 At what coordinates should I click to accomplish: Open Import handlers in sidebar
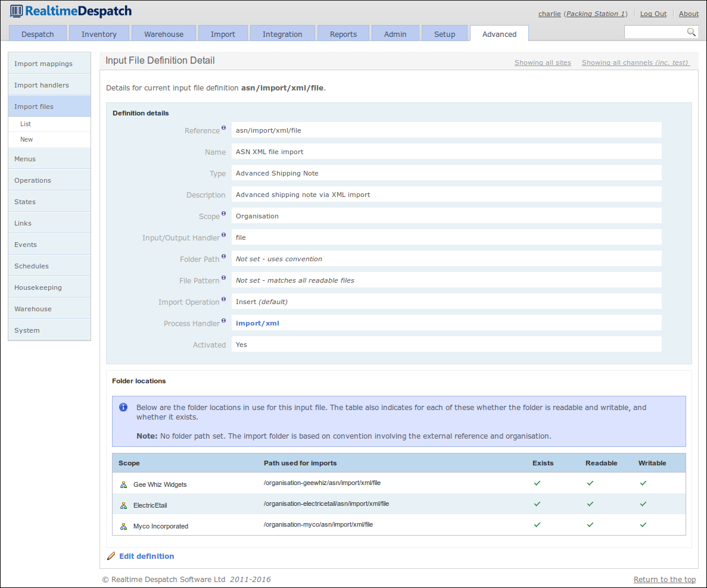49,85
